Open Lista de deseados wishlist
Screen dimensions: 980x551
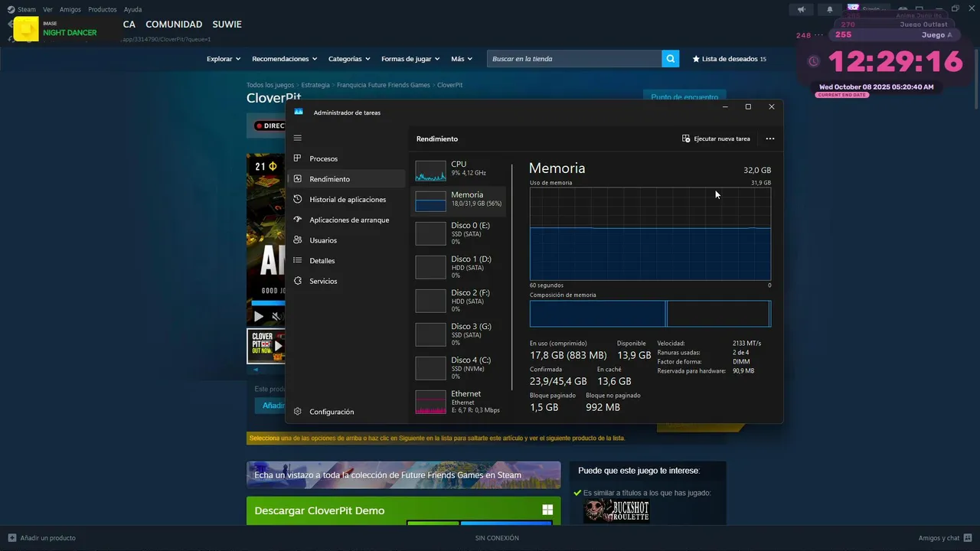(x=729, y=59)
